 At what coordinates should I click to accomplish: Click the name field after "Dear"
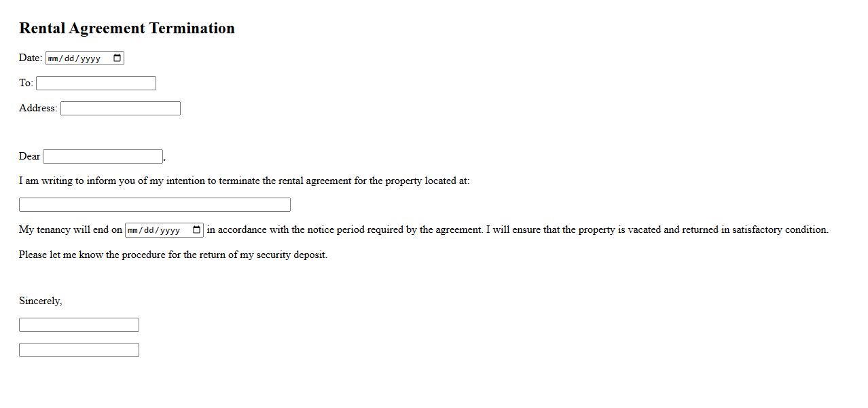103,157
